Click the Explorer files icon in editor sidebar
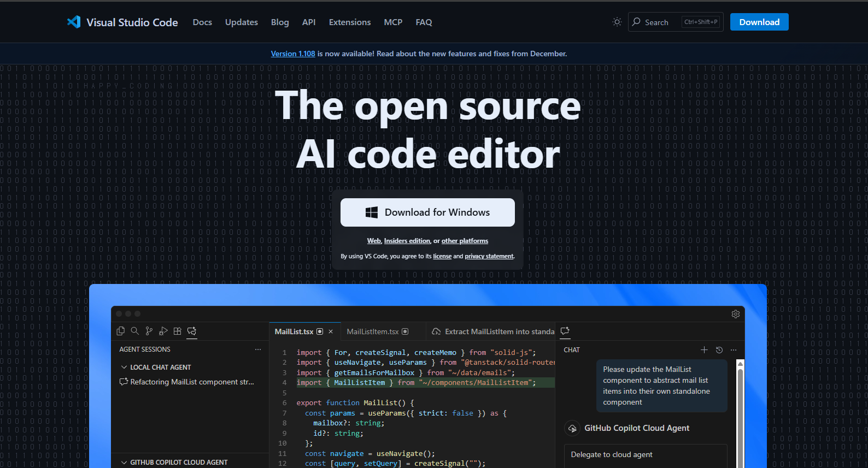Viewport: 868px width, 468px height. coord(121,331)
